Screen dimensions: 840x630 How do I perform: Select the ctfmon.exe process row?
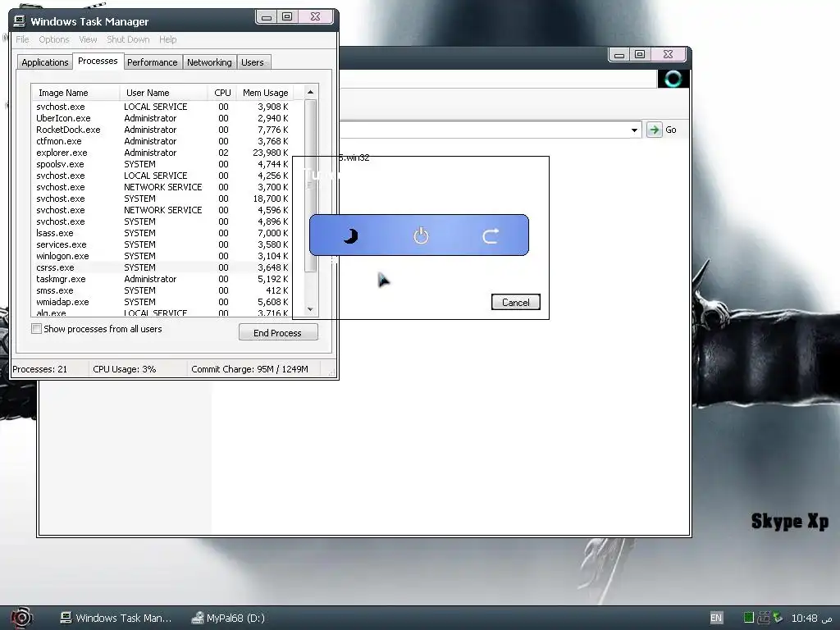(x=162, y=141)
